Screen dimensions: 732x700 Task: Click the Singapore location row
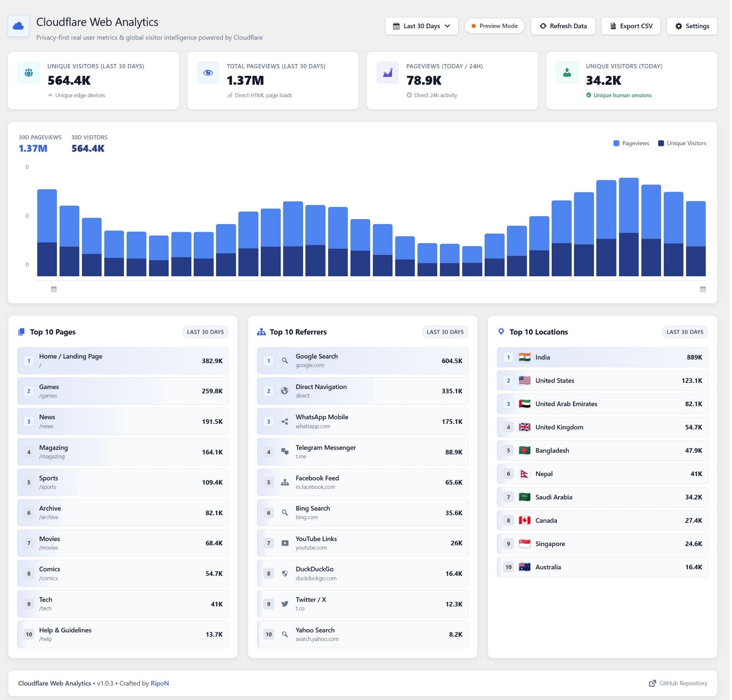tap(602, 544)
